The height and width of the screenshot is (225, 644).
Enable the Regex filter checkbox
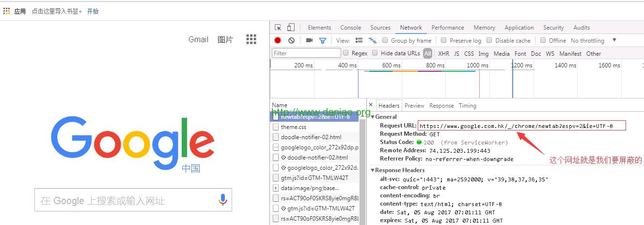click(x=346, y=53)
